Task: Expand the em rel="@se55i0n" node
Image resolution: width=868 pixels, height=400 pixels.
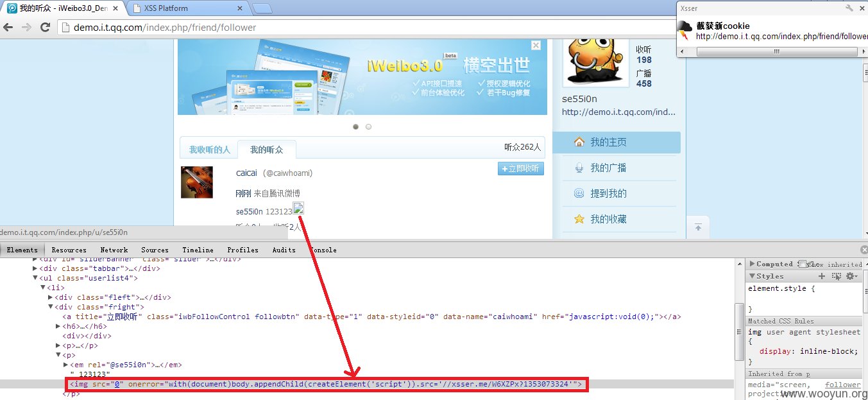Action: [x=66, y=365]
